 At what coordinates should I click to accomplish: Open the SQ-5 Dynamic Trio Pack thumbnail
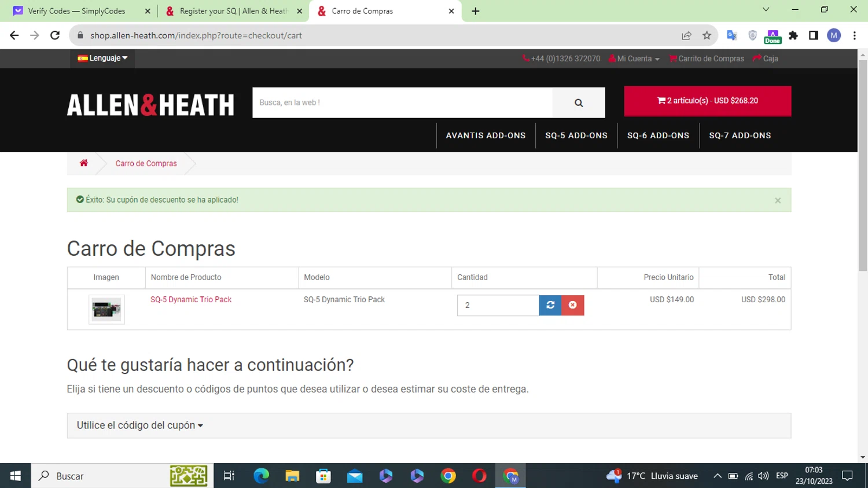(x=106, y=310)
